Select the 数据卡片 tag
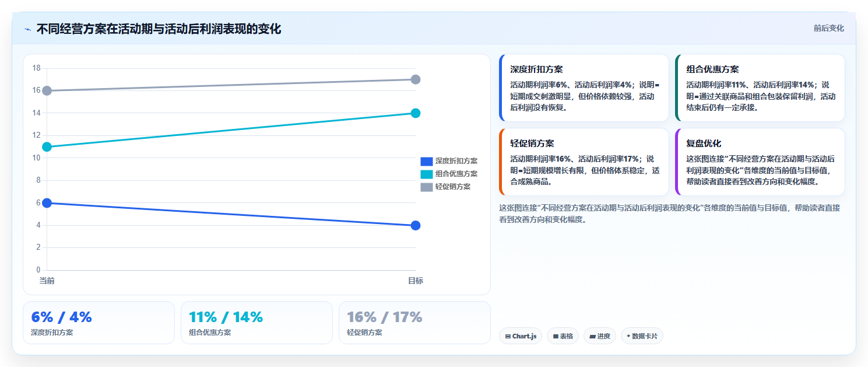This screenshot has height=367, width=868. (x=642, y=336)
